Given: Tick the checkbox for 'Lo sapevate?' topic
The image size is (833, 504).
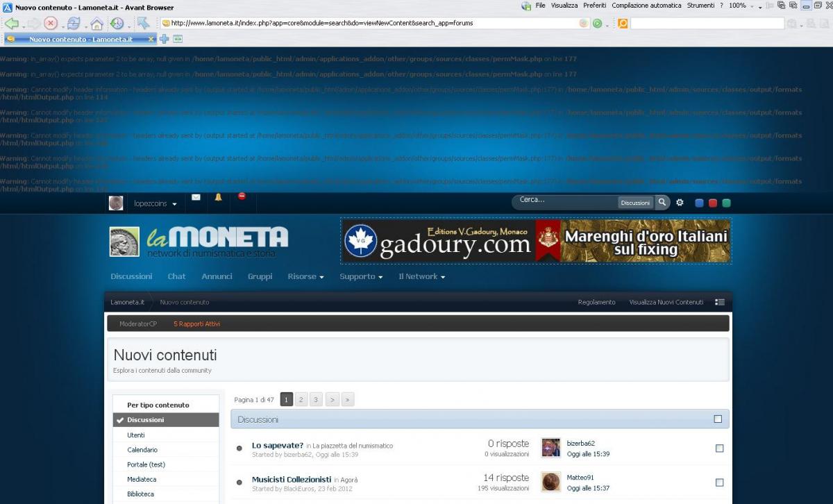Looking at the screenshot, I should tap(719, 448).
